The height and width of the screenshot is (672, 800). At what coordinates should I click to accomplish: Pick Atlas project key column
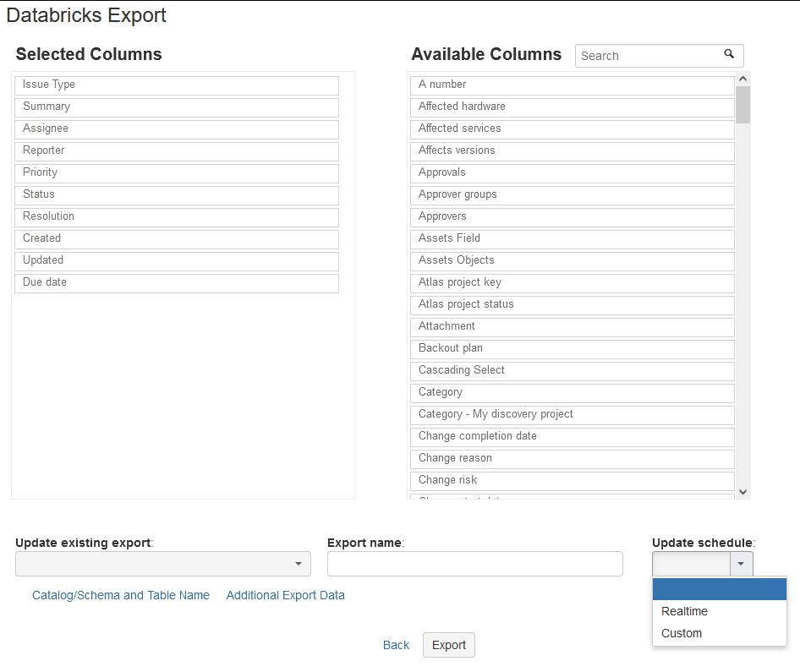point(573,283)
